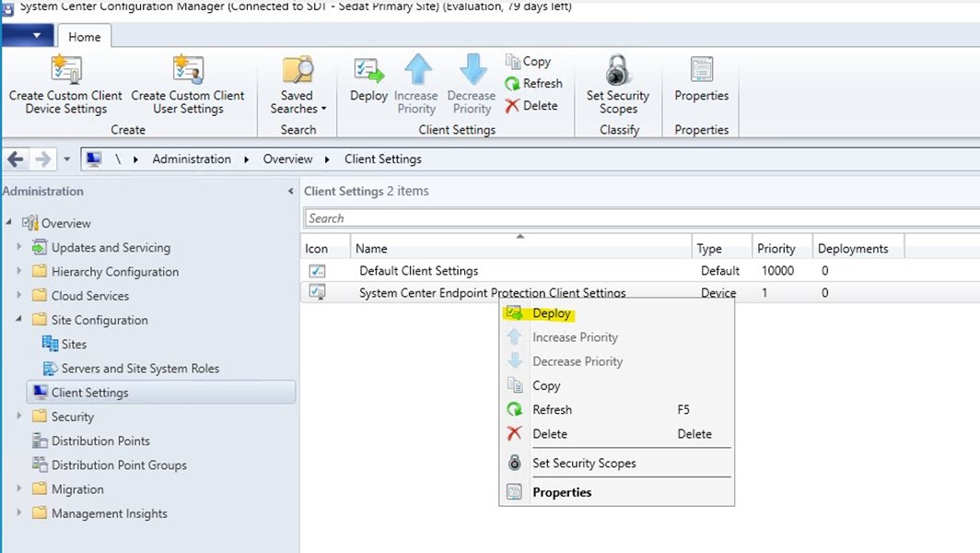Expand Updates and Servicing node
Screen dimensions: 980x553
click(18, 246)
